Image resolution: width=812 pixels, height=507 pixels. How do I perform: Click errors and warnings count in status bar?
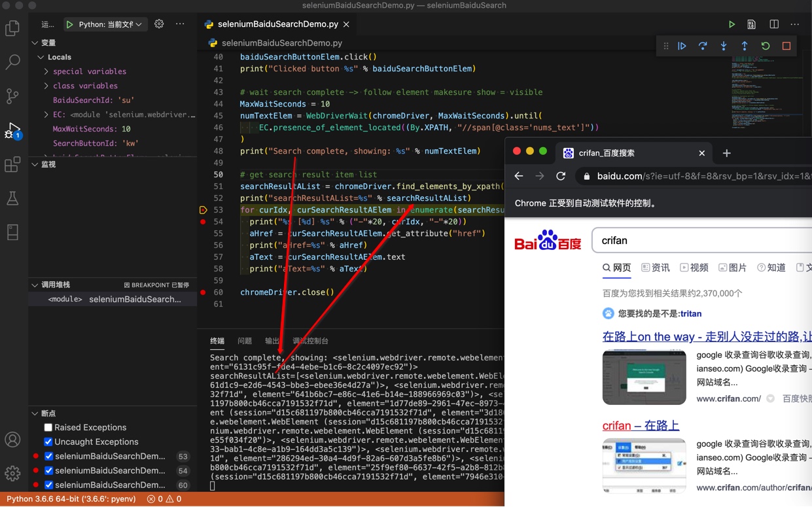click(x=164, y=498)
